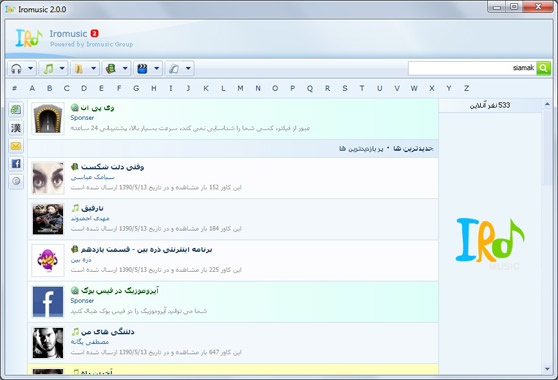Open the clapperboard dropdown arrow
558x380 pixels.
click(x=157, y=68)
